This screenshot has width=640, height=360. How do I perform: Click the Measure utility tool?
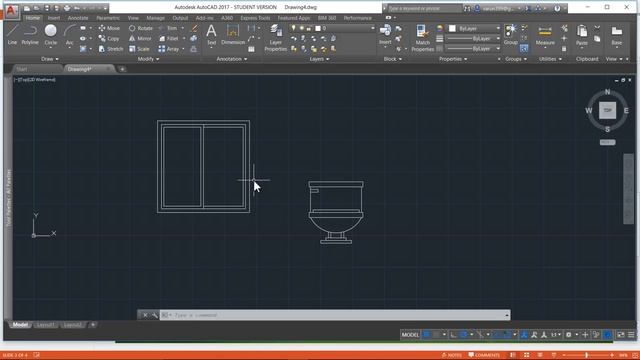click(545, 35)
